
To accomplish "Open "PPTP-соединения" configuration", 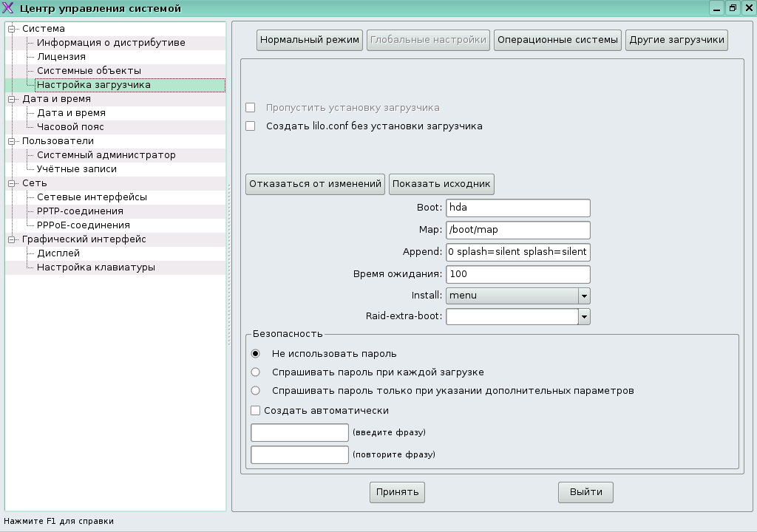I will point(81,211).
